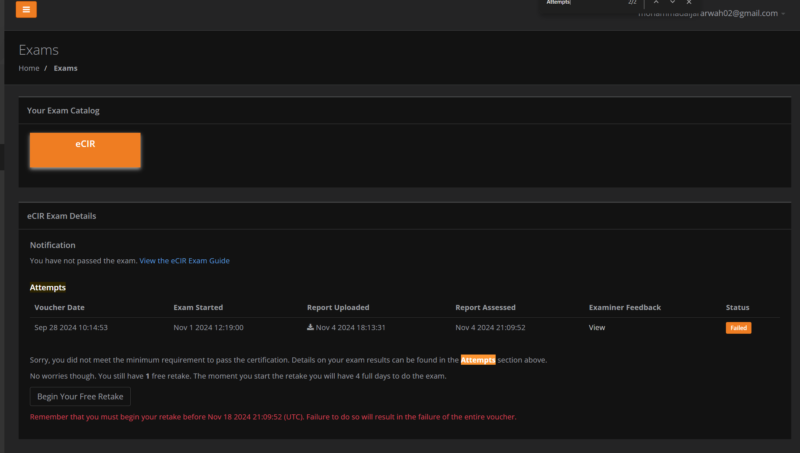The width and height of the screenshot is (800, 453).
Task: Click the Report Assessed column header
Action: 485,307
